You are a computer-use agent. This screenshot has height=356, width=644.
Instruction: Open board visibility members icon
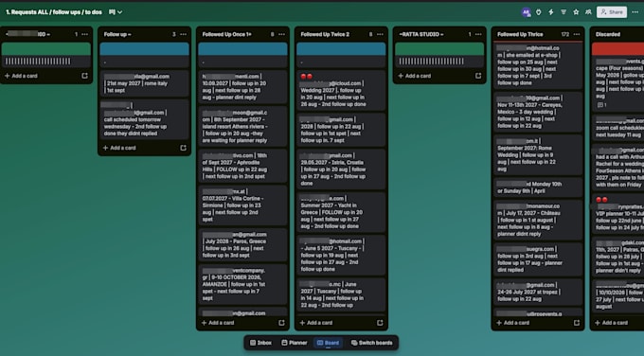pos(588,12)
